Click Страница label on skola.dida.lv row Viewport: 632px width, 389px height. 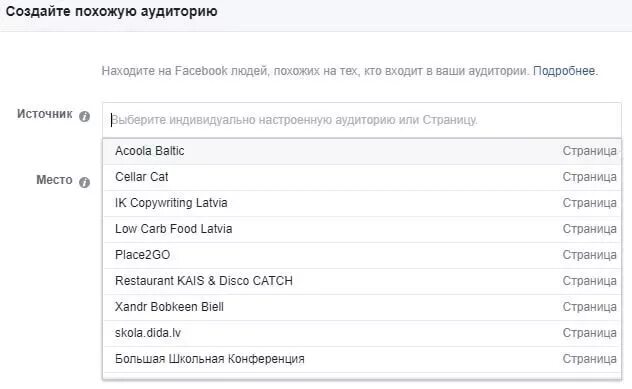(589, 333)
